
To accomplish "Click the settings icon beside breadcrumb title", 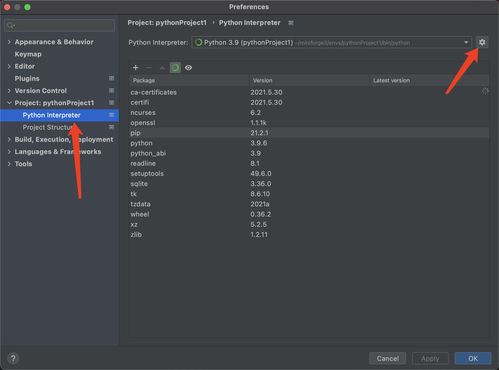I will pyautogui.click(x=291, y=23).
